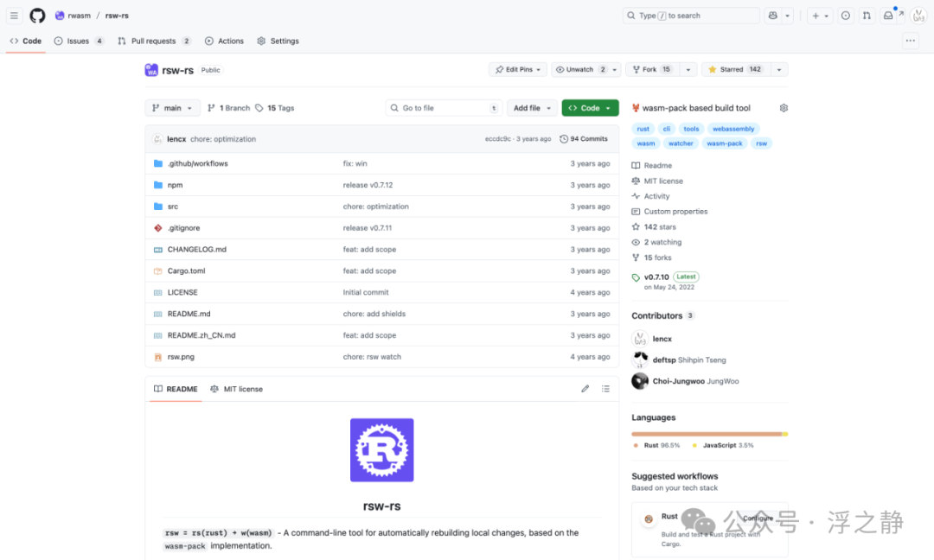Open the star lists dropdown arrow
The height and width of the screenshot is (560, 934).
click(779, 70)
